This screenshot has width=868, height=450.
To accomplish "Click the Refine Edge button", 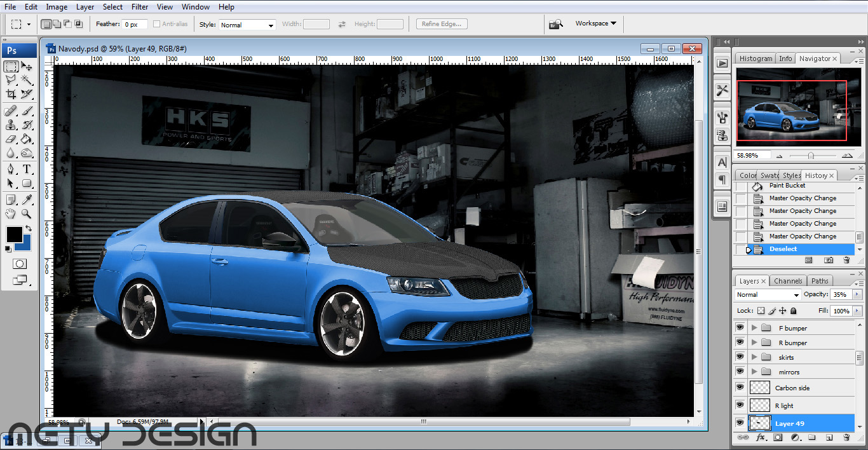I will 442,24.
